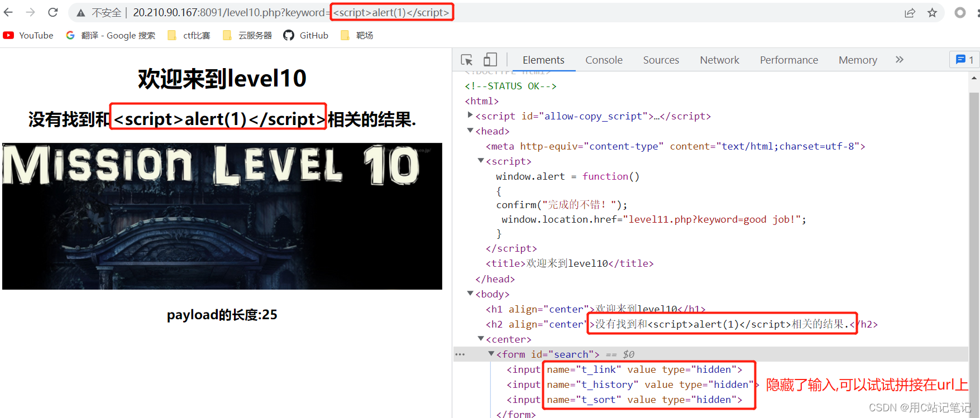
Task: Open the DevTools issues counter
Action: (x=964, y=60)
